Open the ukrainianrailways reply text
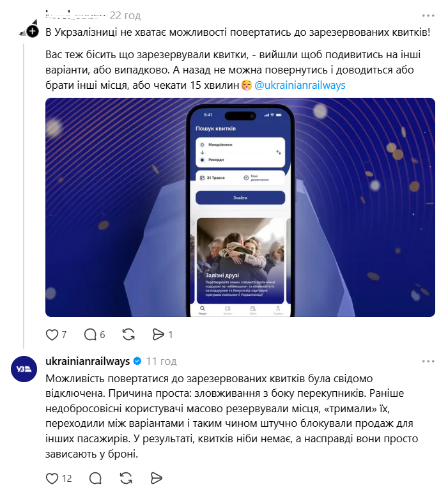Screen dimensions: 448x494 pyautogui.click(x=231, y=416)
